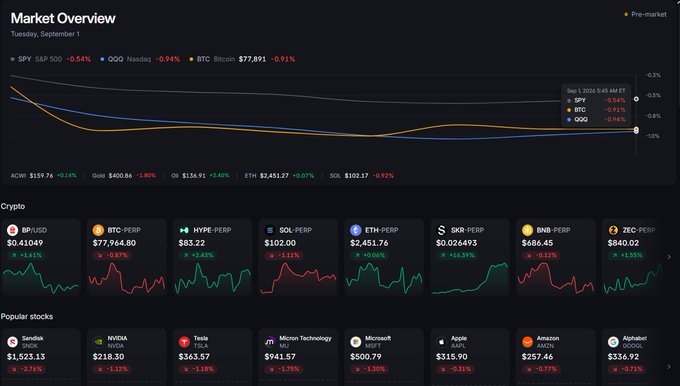680x386 pixels.
Task: Open the BP/USD sparkline chart
Action: point(41,278)
